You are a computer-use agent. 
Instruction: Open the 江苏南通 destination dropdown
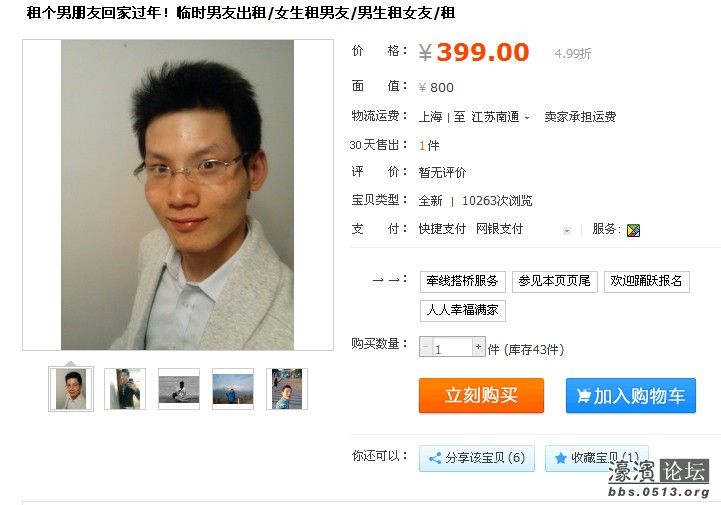[500, 117]
